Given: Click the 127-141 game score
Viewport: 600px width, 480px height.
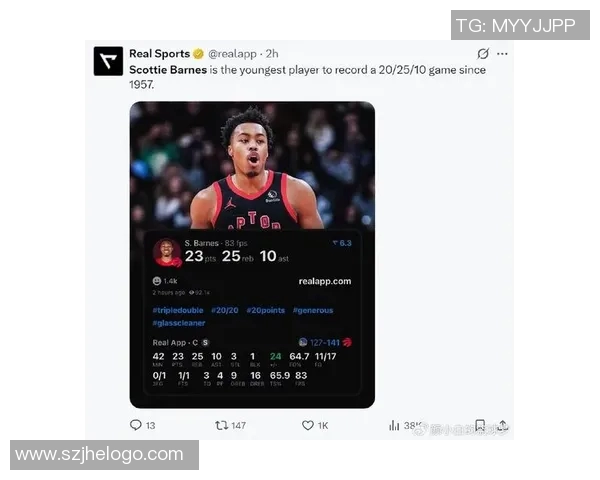Looking at the screenshot, I should [x=325, y=342].
